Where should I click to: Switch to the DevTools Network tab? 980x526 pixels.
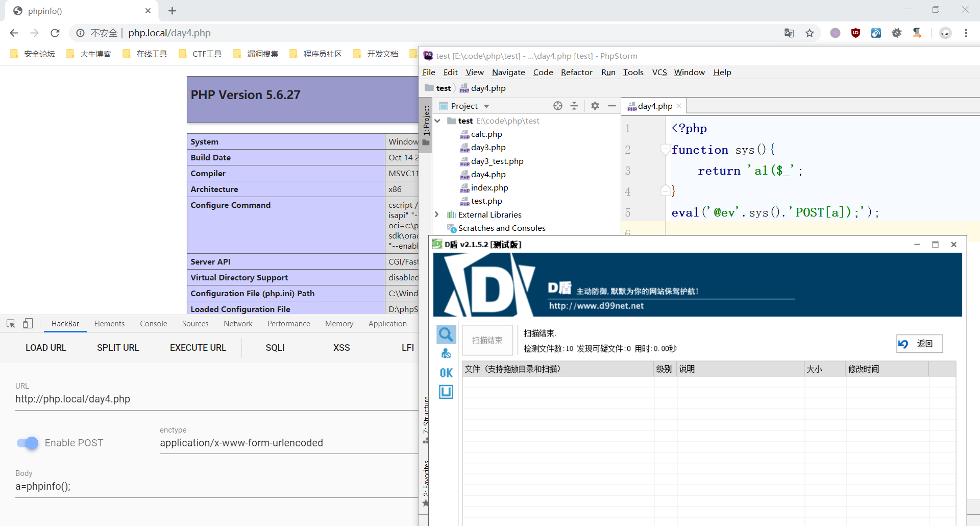(238, 324)
